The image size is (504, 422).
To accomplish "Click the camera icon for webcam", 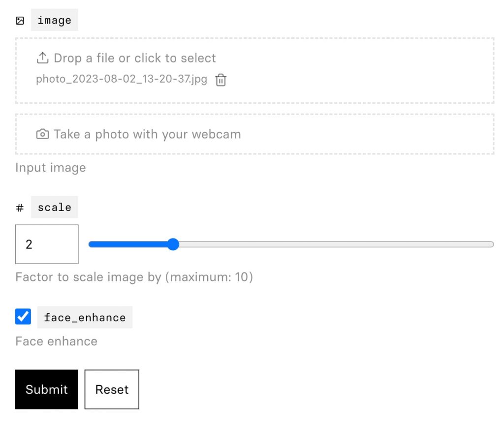I will coord(42,134).
